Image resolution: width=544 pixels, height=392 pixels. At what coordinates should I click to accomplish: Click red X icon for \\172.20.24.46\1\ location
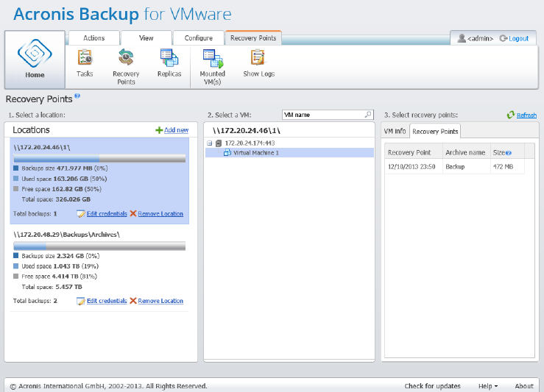[x=133, y=213]
